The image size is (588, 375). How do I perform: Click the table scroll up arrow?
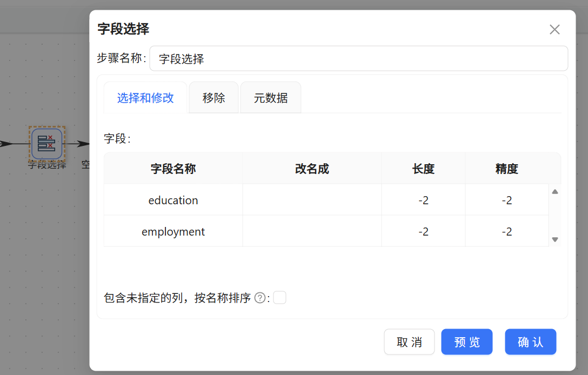555,192
